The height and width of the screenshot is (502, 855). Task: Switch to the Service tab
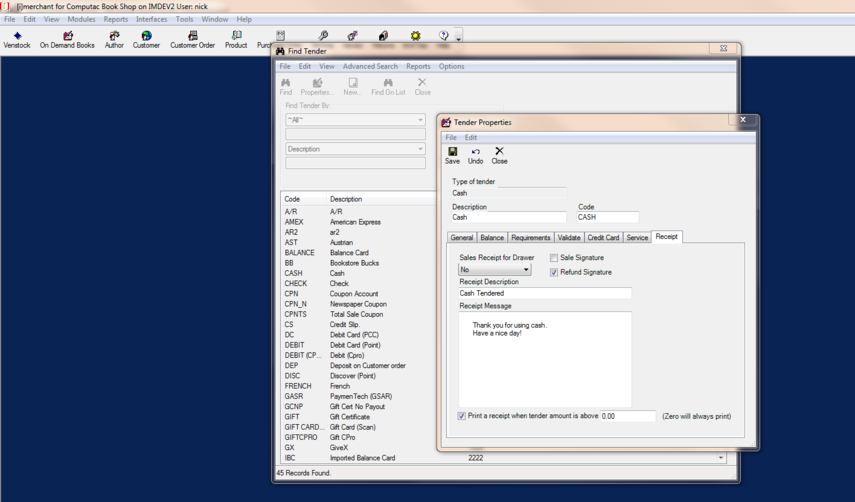[x=637, y=238]
